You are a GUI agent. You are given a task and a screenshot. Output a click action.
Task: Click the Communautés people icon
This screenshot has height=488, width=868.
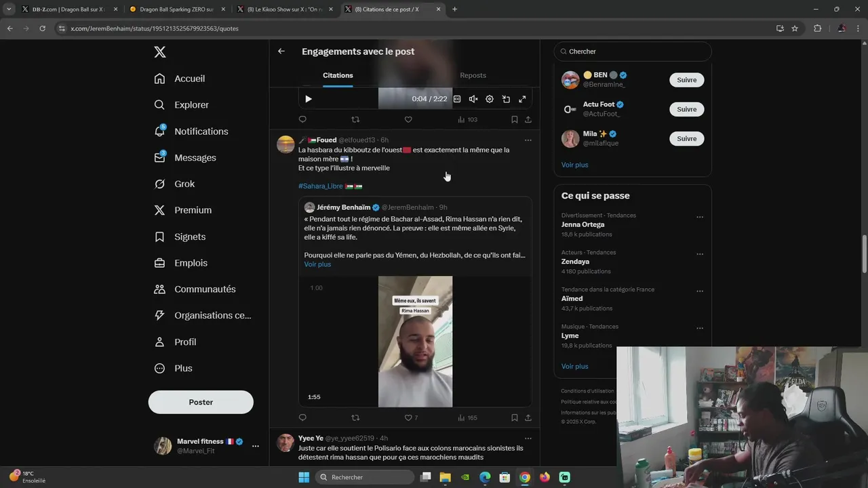pyautogui.click(x=159, y=289)
